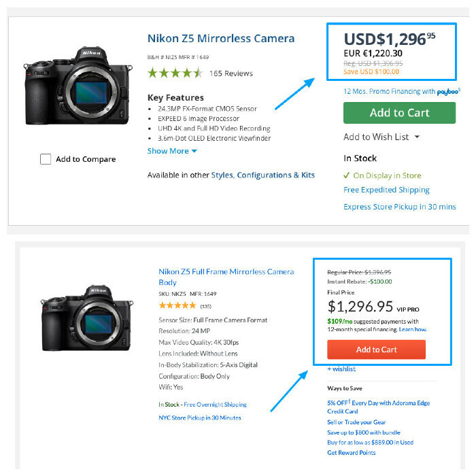This screenshot has height=476, width=476.
Task: Select Free Expedited Shipping link
Action: (386, 190)
